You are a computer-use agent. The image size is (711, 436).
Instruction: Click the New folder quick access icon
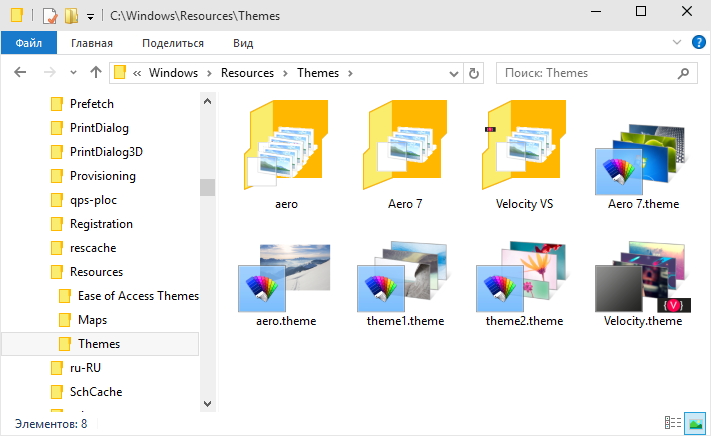click(71, 16)
